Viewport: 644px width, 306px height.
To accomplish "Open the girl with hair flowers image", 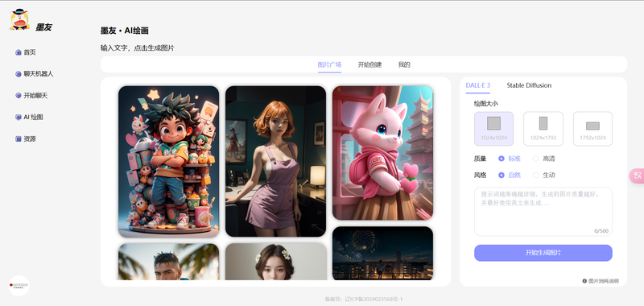I will pyautogui.click(x=275, y=262).
